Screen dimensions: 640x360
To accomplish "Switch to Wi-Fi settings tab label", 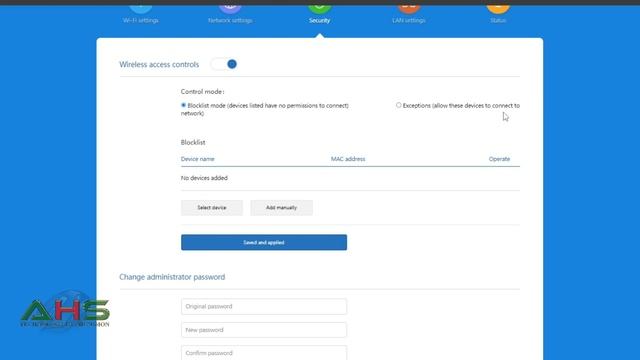I will tap(140, 20).
